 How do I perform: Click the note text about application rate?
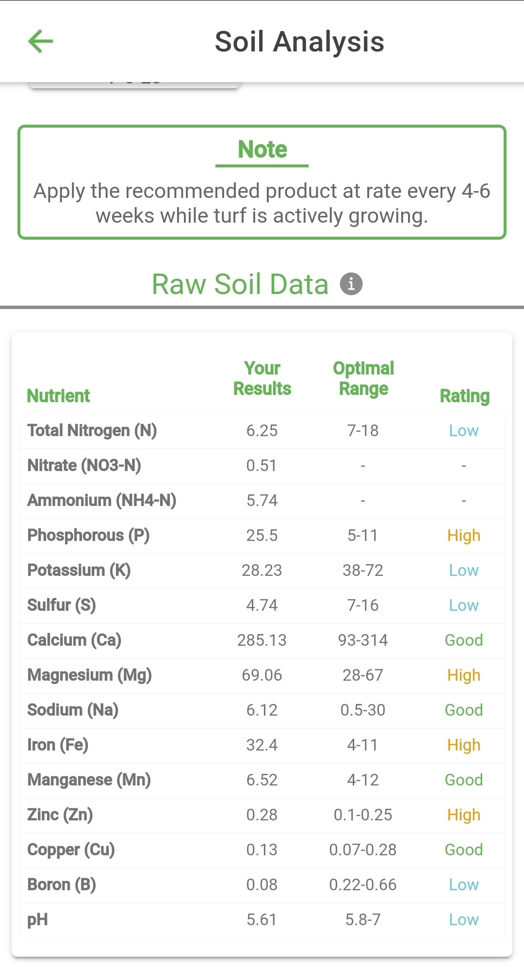click(262, 203)
